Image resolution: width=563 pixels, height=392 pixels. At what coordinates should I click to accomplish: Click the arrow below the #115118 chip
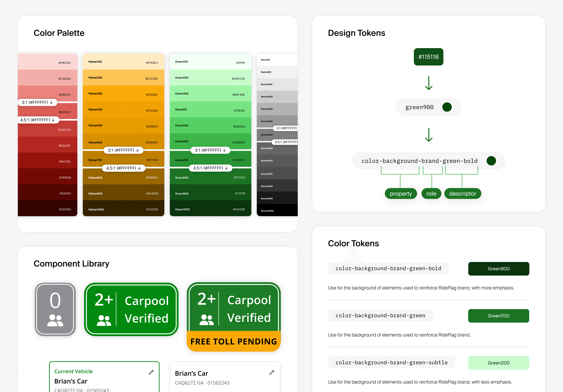[429, 83]
